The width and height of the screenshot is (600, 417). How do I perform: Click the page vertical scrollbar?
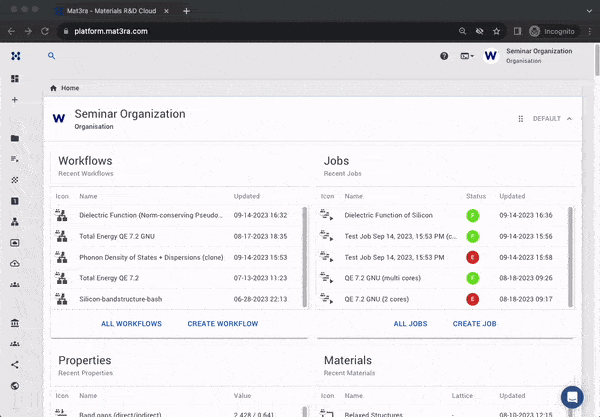(597, 60)
